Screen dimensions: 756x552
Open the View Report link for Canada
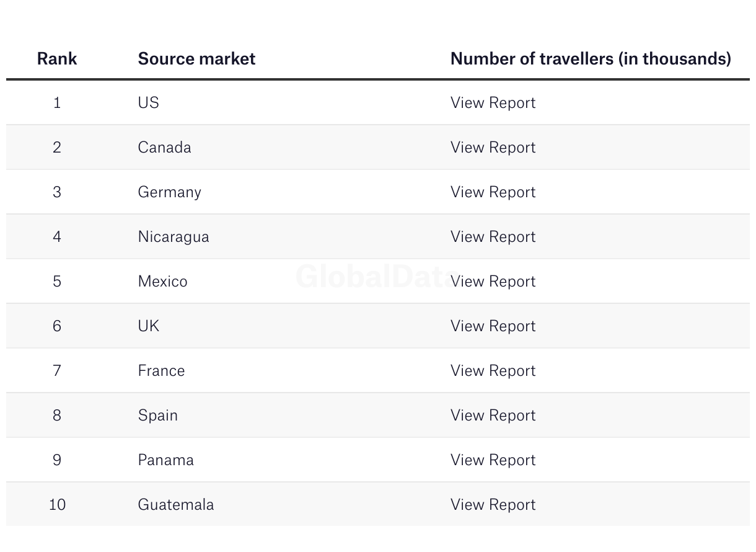pyautogui.click(x=493, y=147)
